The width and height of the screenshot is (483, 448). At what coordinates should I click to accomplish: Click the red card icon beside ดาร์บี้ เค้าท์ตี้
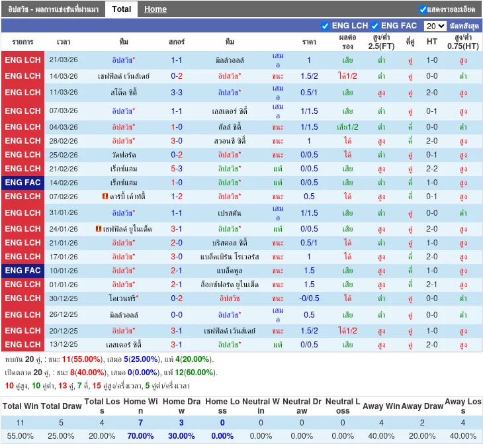105,197
